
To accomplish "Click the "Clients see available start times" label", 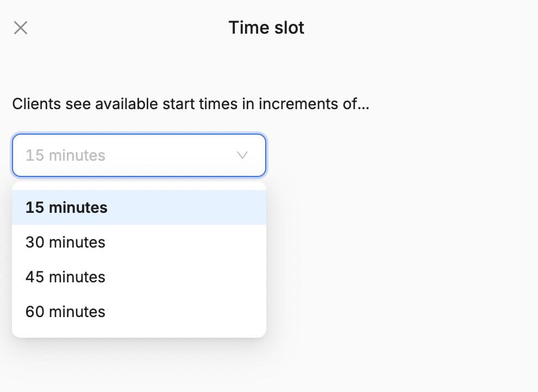I will coord(190,104).
